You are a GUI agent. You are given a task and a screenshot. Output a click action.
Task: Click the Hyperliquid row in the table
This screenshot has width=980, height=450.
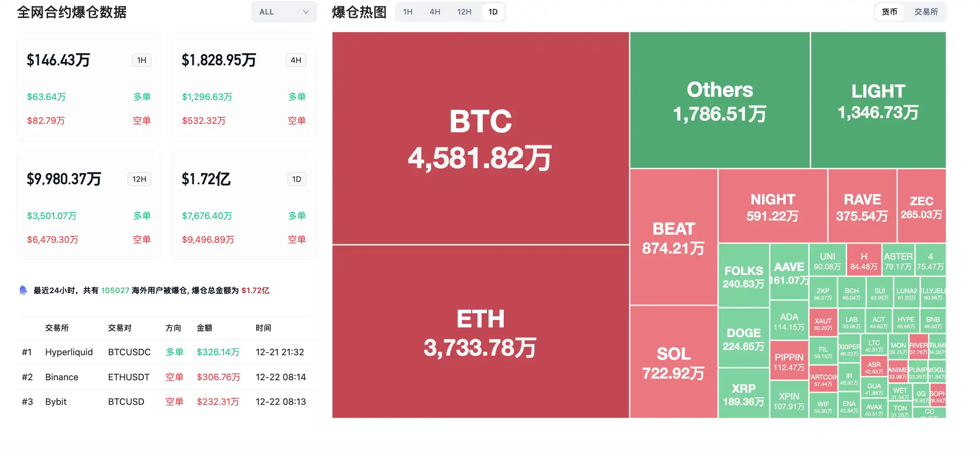click(x=69, y=352)
